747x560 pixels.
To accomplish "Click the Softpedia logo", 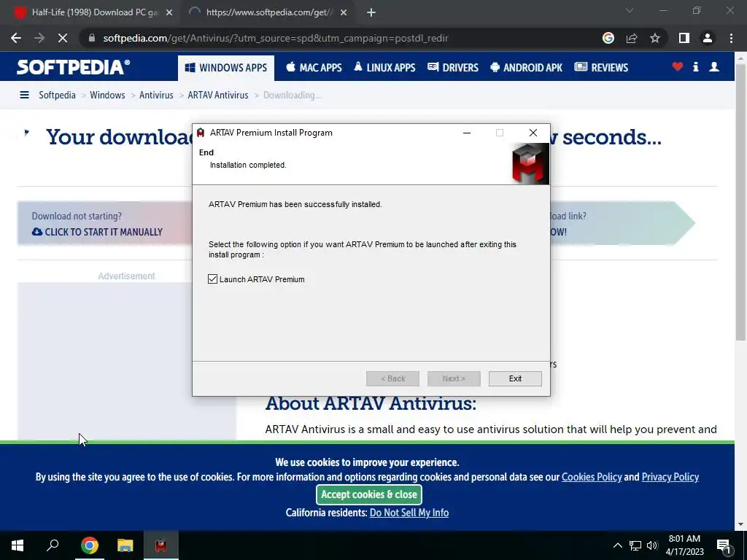I will point(74,67).
